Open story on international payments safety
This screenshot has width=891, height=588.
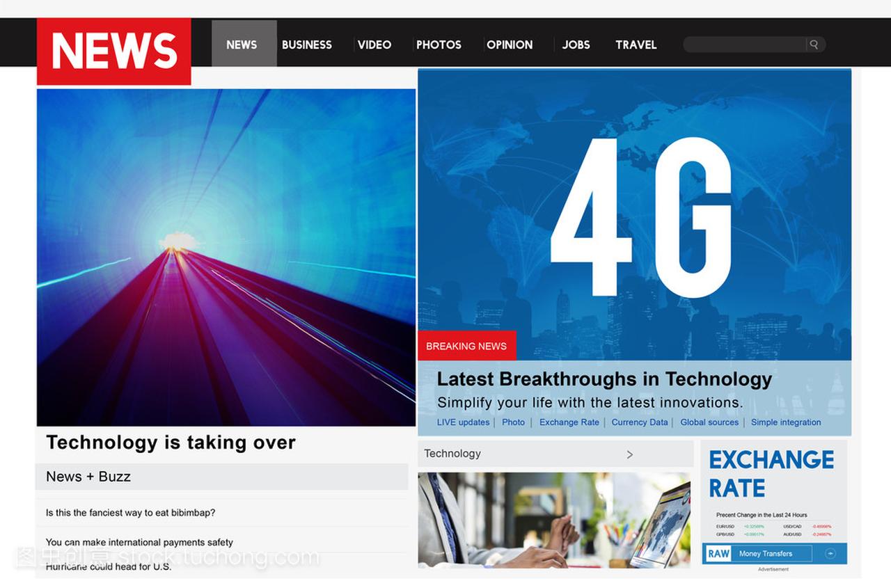click(139, 542)
